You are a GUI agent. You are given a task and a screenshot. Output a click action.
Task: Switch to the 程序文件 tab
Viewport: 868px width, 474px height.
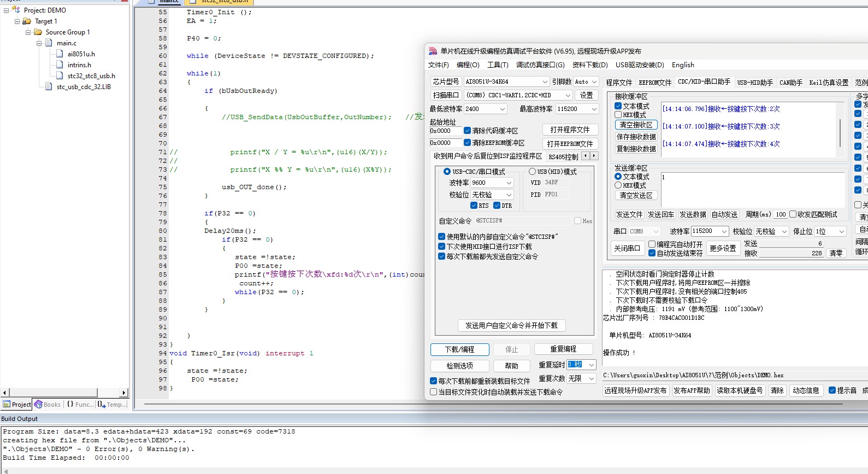619,83
